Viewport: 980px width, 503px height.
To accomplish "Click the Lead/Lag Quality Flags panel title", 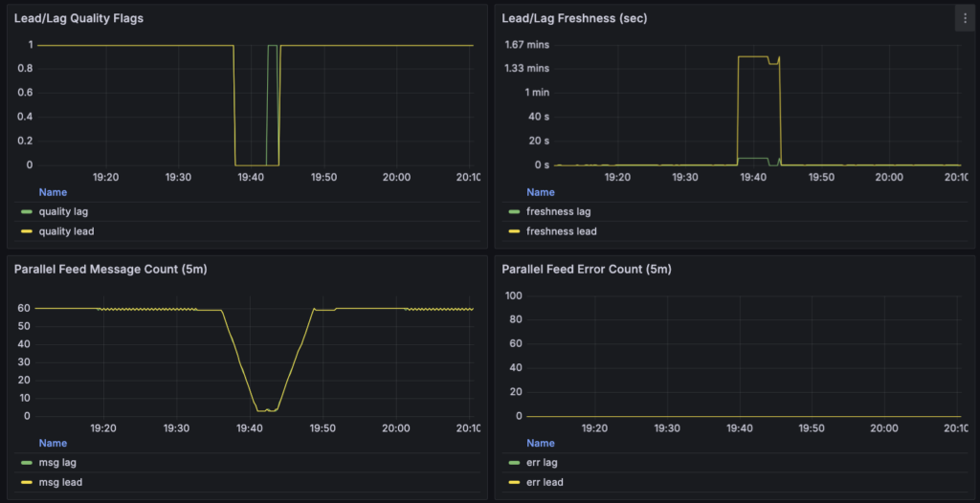I will coord(78,18).
